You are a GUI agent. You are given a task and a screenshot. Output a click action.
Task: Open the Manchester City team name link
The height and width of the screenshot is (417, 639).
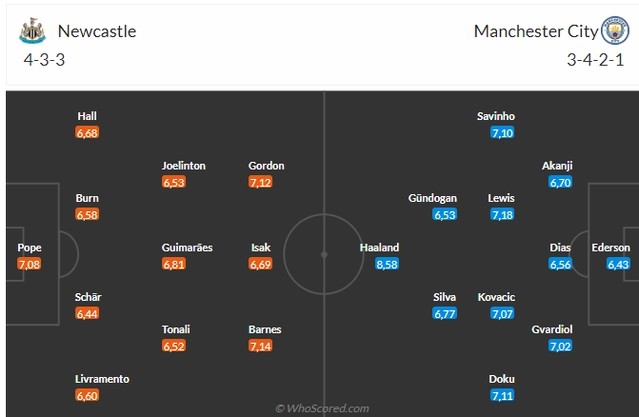pyautogui.click(x=536, y=31)
